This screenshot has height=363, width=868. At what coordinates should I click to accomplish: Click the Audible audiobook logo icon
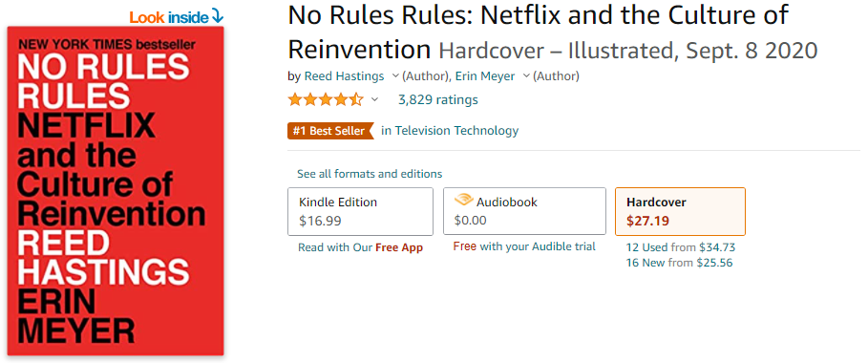click(463, 202)
